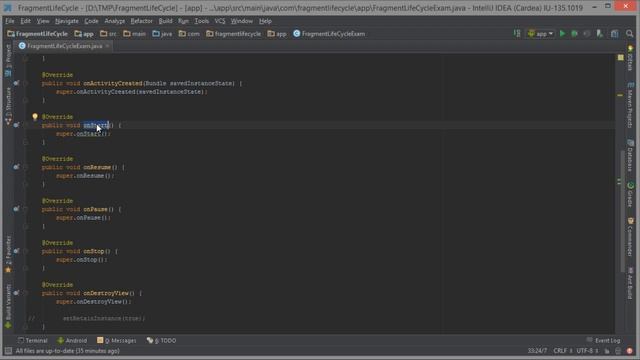Click the tool-window toggle icon in the status bar

pos(8,351)
